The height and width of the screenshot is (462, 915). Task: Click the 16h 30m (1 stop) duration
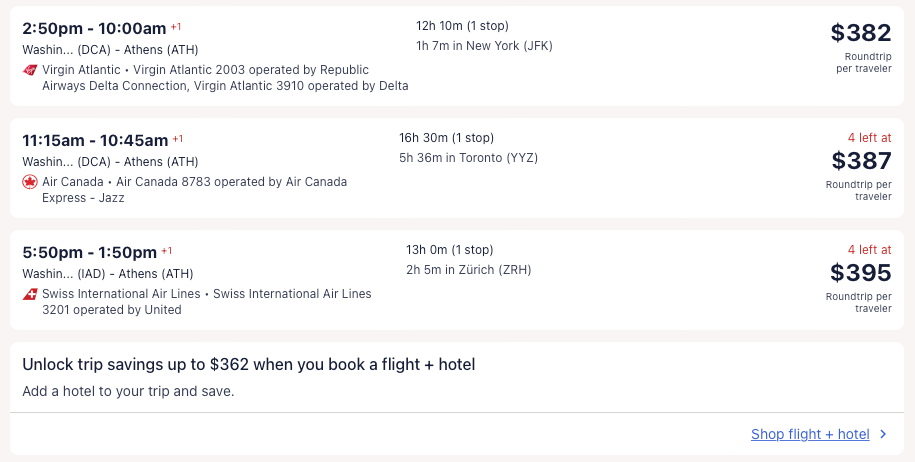click(446, 138)
